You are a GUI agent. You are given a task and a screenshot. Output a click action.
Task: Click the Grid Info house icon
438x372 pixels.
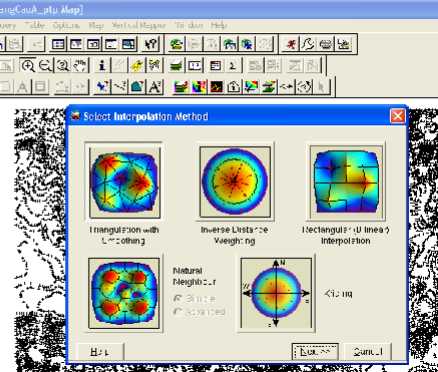(x=234, y=87)
